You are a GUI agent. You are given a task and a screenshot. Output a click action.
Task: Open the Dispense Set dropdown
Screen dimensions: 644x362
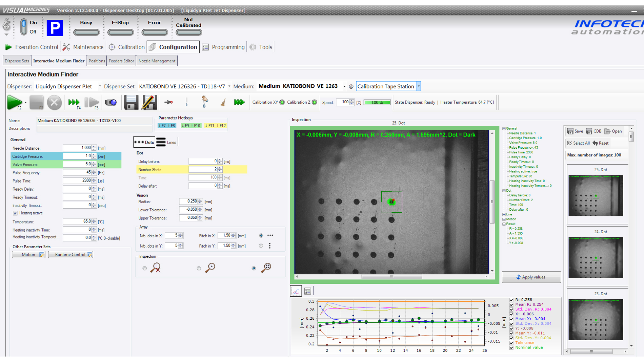[x=229, y=86]
